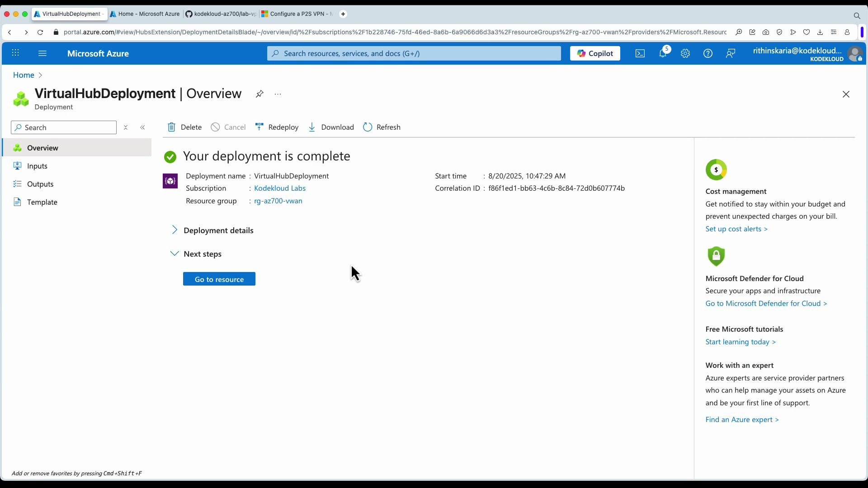
Task: Focus the left menu Search field
Action: click(64, 127)
